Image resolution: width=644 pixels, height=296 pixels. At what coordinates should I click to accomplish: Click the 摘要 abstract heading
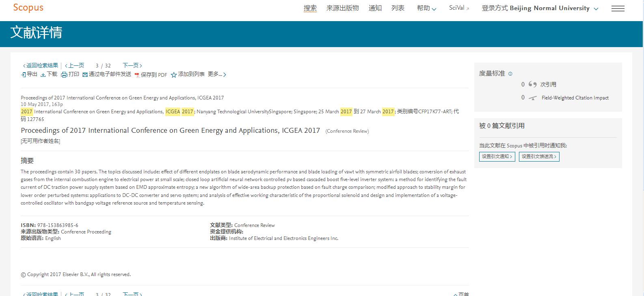[27, 160]
